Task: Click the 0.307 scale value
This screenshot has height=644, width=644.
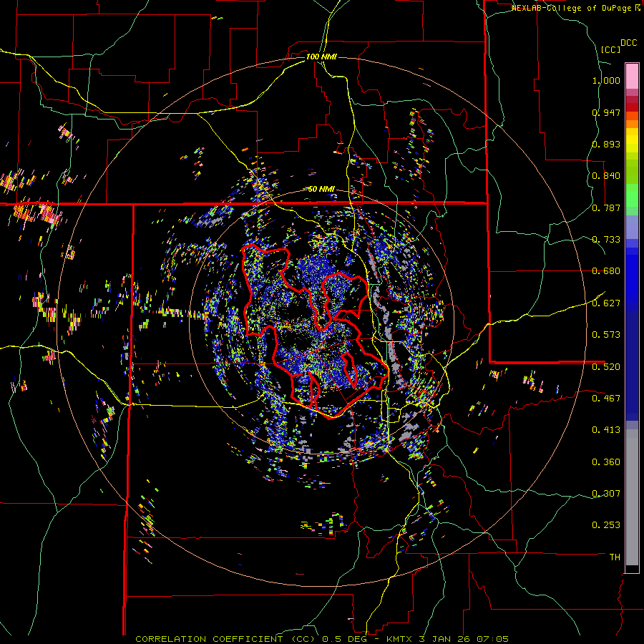Action: 606,493
